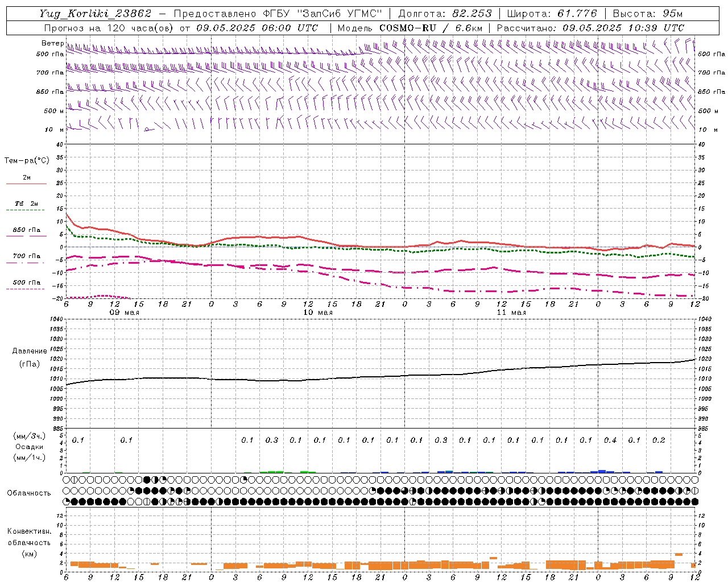This screenshot has width=728, height=582.
Task: Click the Долгота: 82.253 header field
Action: click(x=445, y=14)
